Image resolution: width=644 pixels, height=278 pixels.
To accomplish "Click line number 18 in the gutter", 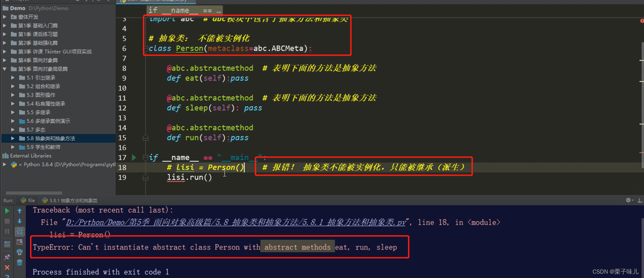I will (123, 167).
